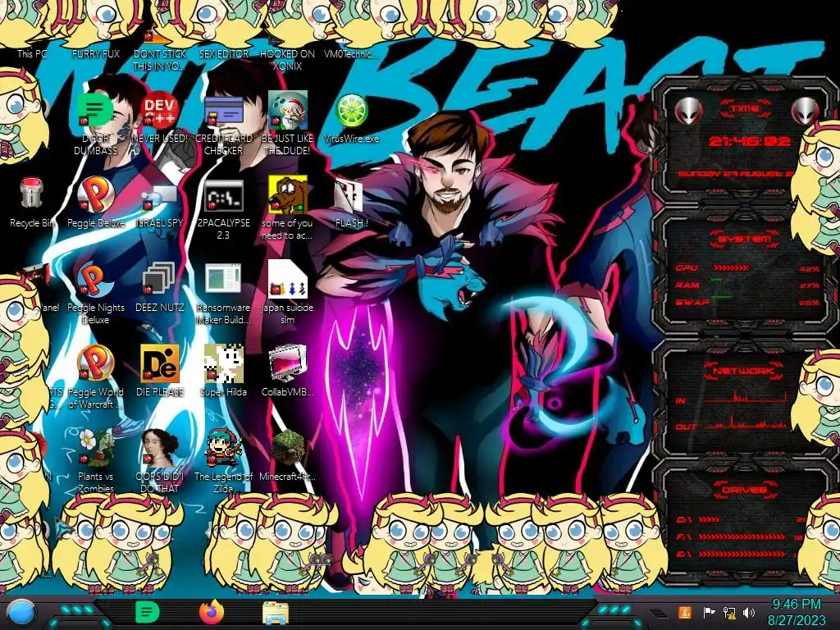Screen dimensions: 840x630
Task: Click the TIME header in the widget
Action: point(745,109)
